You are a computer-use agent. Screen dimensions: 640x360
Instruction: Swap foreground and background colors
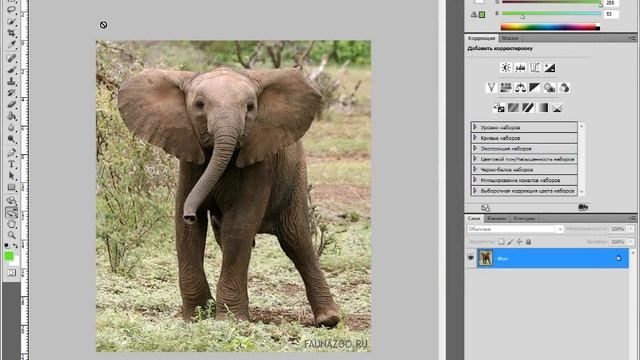click(16, 246)
